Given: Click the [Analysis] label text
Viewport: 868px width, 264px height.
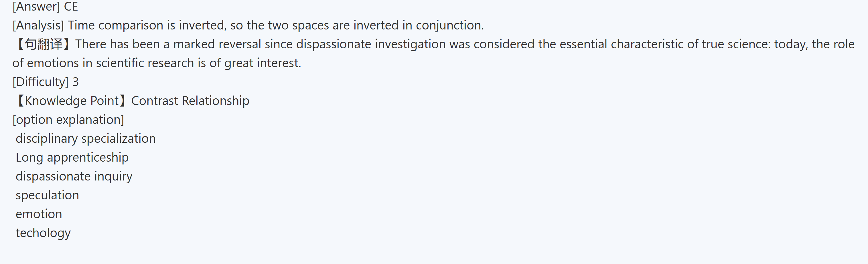Looking at the screenshot, I should [x=38, y=25].
